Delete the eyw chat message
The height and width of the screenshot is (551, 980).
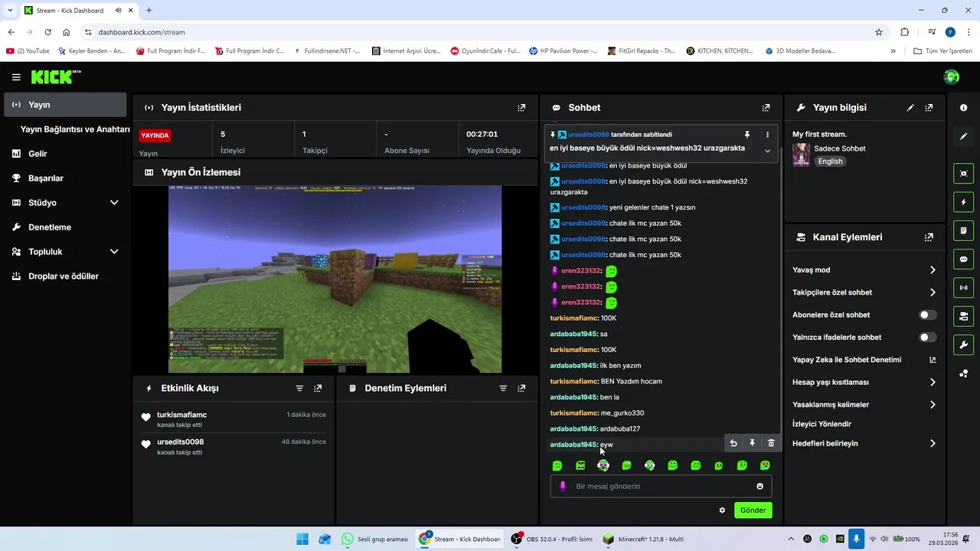[771, 443]
